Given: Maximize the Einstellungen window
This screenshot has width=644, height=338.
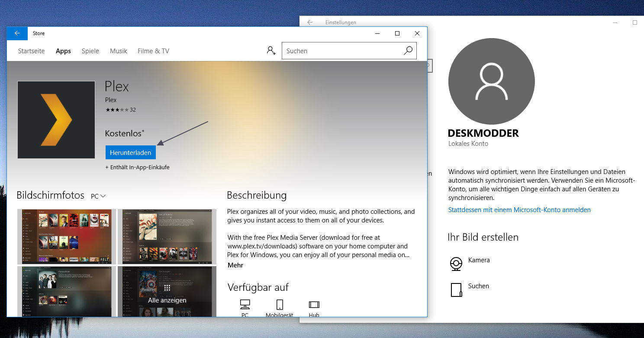Looking at the screenshot, I should pyautogui.click(x=634, y=23).
